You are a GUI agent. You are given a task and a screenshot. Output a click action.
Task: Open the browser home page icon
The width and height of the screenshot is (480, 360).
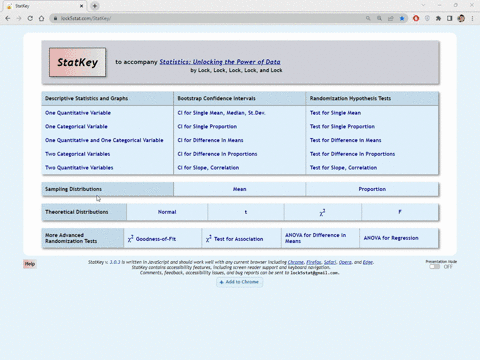41,18
